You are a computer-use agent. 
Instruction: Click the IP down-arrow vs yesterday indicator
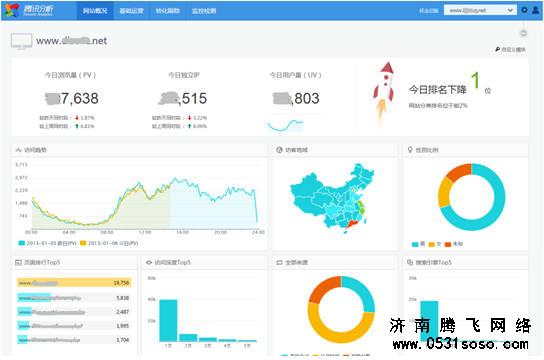(x=189, y=118)
